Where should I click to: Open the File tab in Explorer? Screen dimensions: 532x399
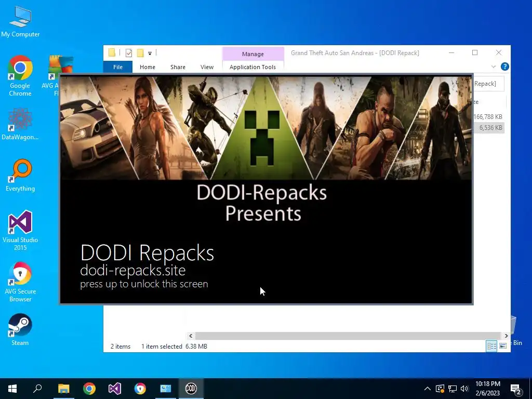click(118, 67)
